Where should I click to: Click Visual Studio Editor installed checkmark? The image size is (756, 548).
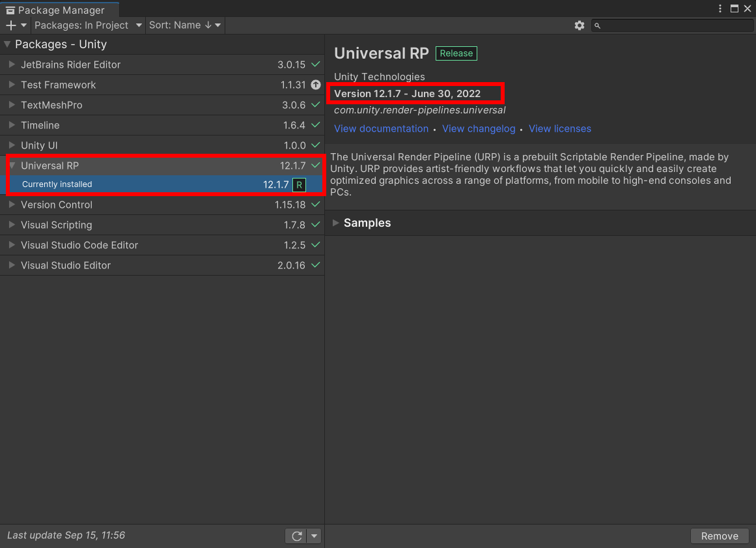316,265
